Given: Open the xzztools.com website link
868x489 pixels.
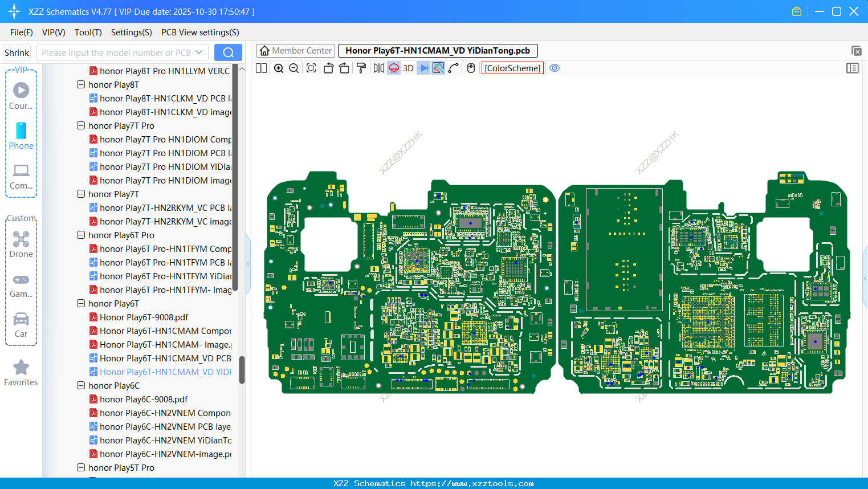Looking at the screenshot, I should tap(472, 483).
